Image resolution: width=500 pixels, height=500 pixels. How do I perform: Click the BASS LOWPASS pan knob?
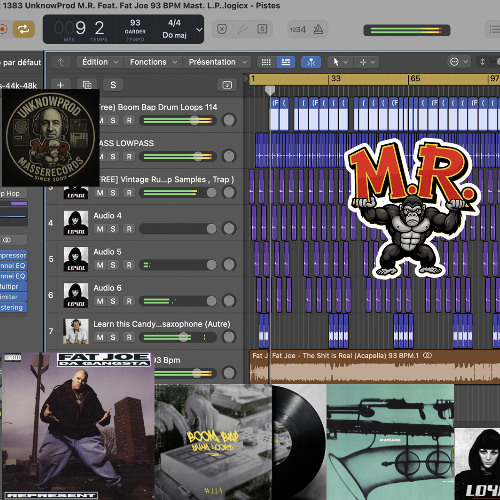tap(229, 156)
